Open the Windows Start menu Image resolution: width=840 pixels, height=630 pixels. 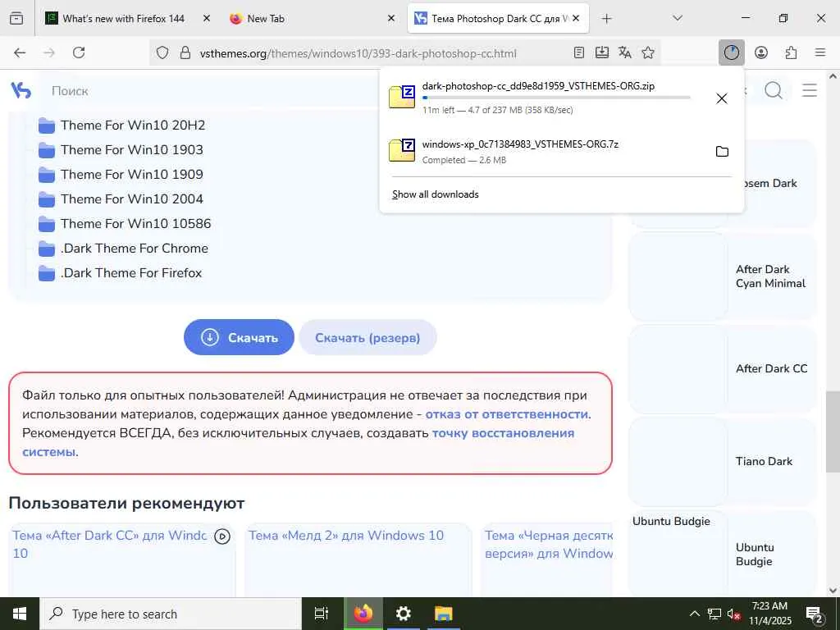pos(20,614)
